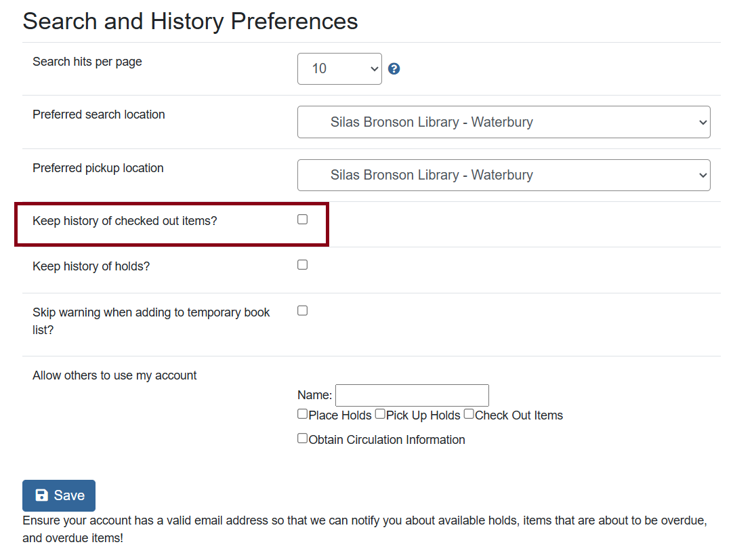
Task: Change preferred pickup location from Silas Bronson Library
Action: [x=503, y=175]
